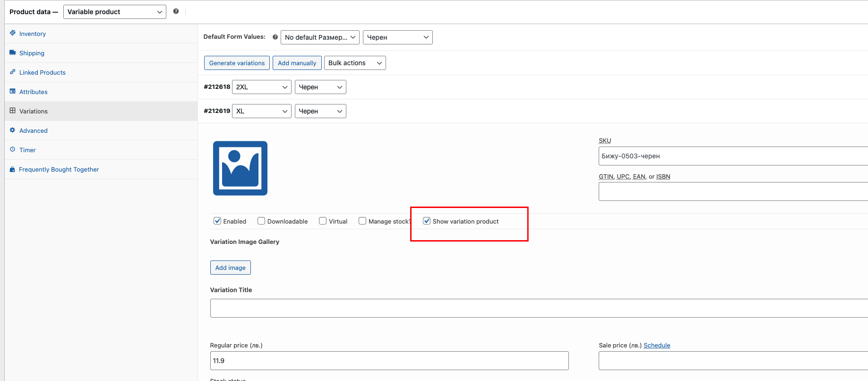Open the Shipping tab
Viewport: 868px width, 381px height.
click(x=101, y=53)
